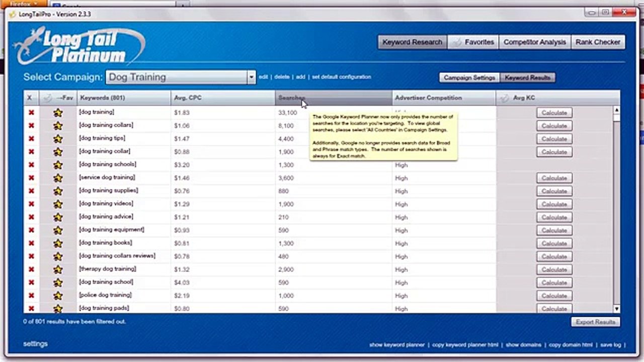Open the Firefox menu button
Viewport: 644px width, 362px height.
[x=24, y=4]
